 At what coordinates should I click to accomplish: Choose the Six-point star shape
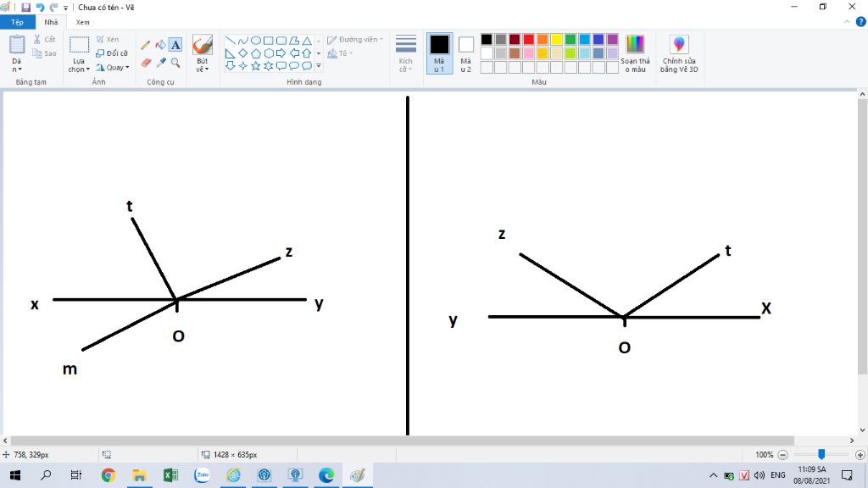click(x=269, y=66)
